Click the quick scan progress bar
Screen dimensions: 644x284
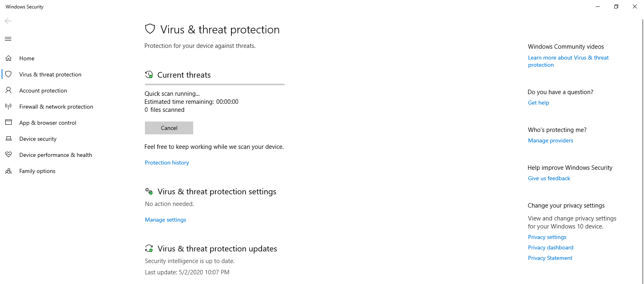[215, 84]
